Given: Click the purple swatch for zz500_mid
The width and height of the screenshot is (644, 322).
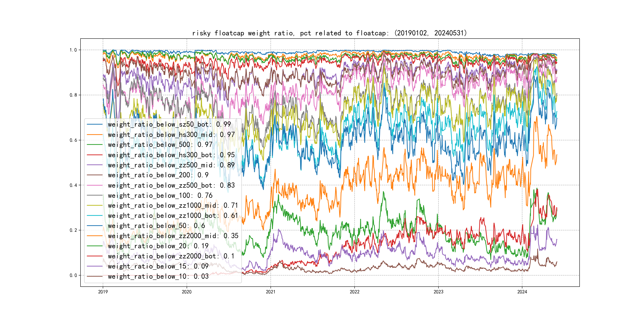Looking at the screenshot, I should 94,165.
